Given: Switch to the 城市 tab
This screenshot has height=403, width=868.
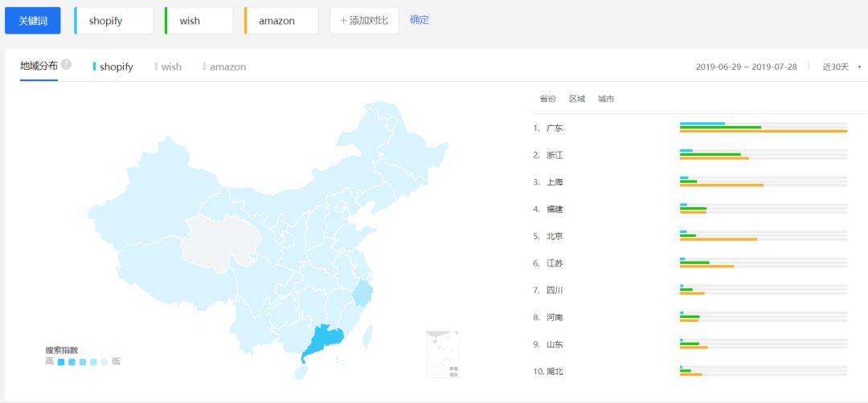Looking at the screenshot, I should (606, 99).
